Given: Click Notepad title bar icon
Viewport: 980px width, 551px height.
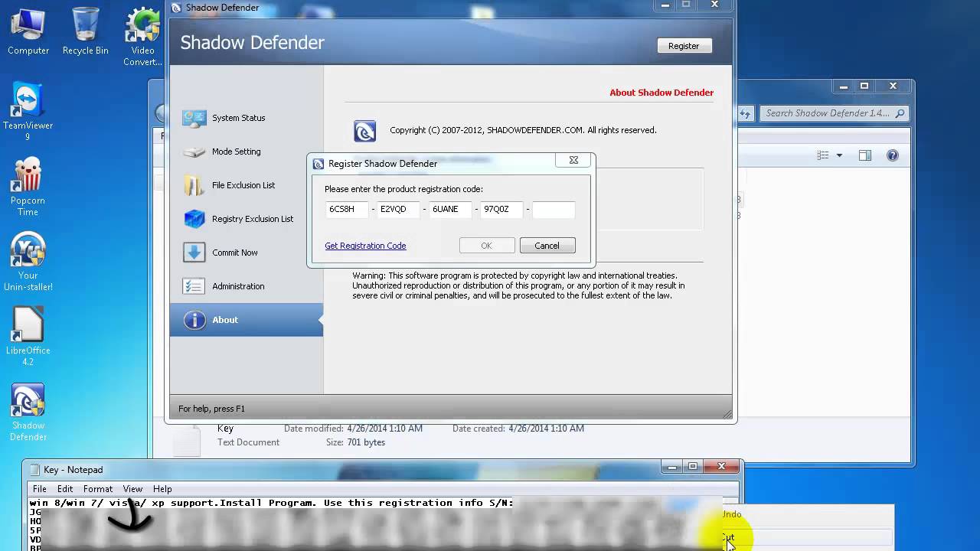Looking at the screenshot, I should tap(34, 470).
